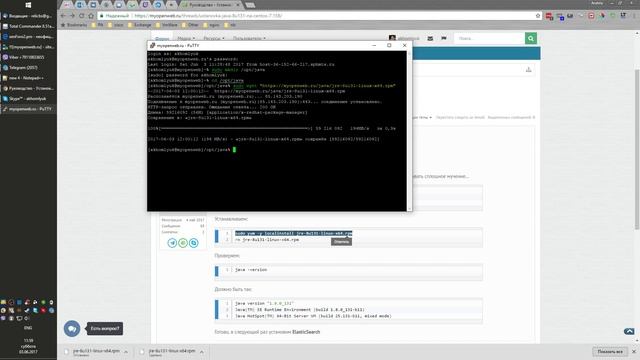Viewport: 640px width, 360px height.
Task: Reload the page in Chrome
Action: click(82, 16)
